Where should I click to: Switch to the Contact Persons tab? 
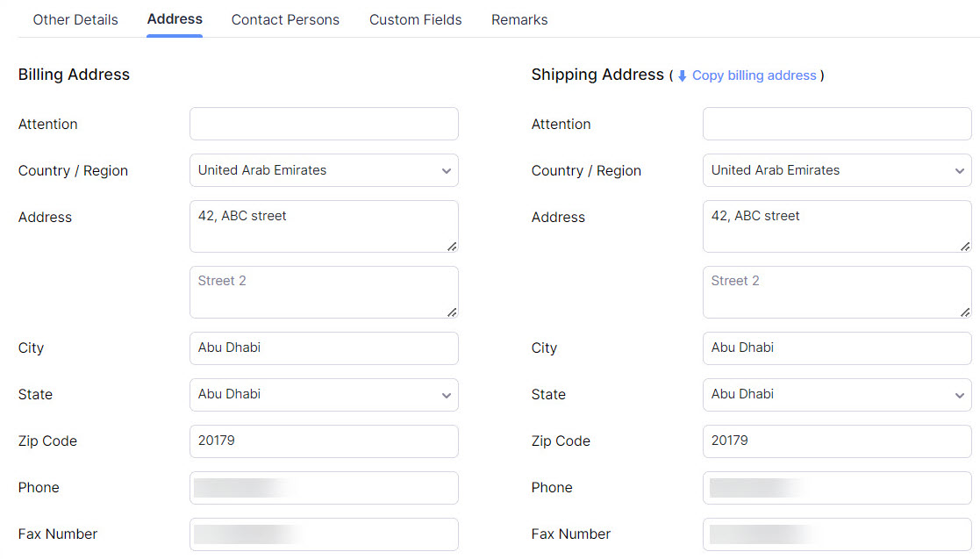point(285,19)
